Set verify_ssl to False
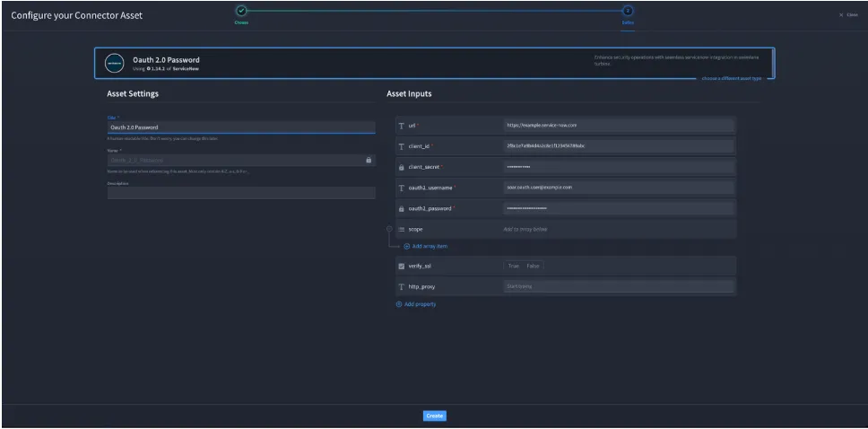 534,266
